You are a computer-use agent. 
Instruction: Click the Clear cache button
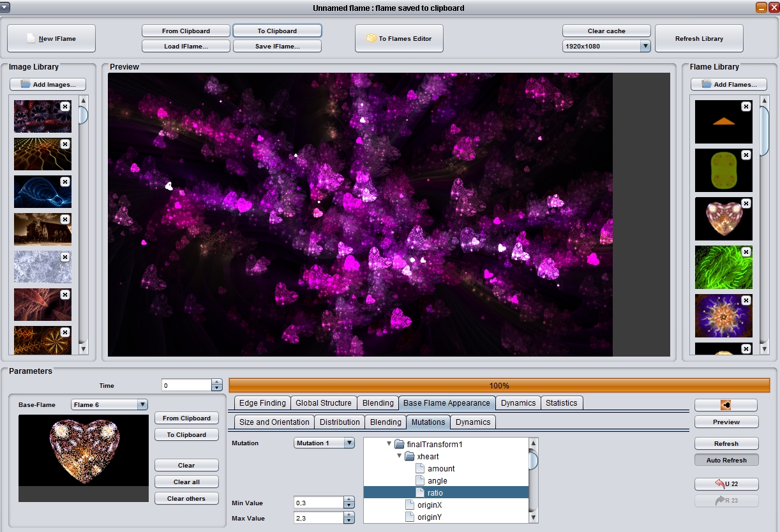click(x=606, y=31)
